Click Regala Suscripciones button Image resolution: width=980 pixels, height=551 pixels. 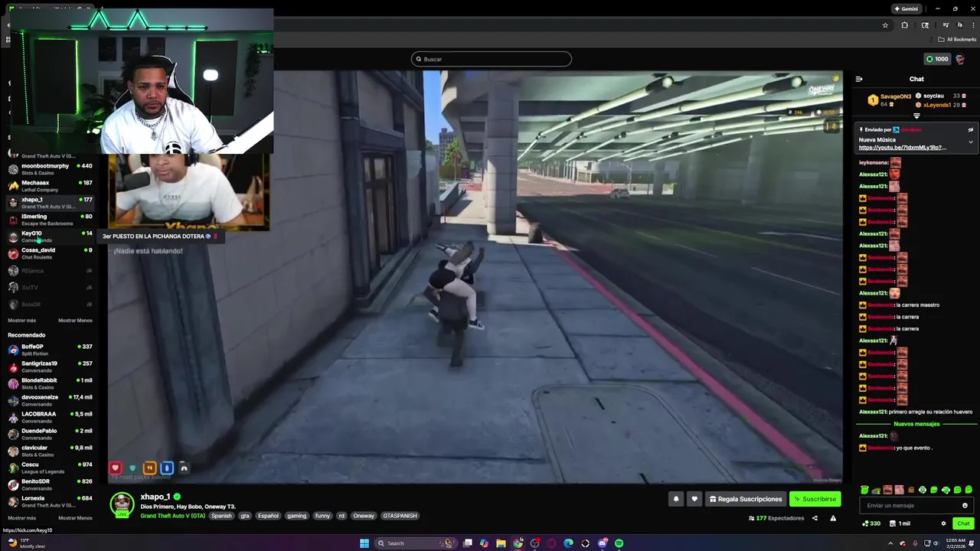[x=746, y=499]
